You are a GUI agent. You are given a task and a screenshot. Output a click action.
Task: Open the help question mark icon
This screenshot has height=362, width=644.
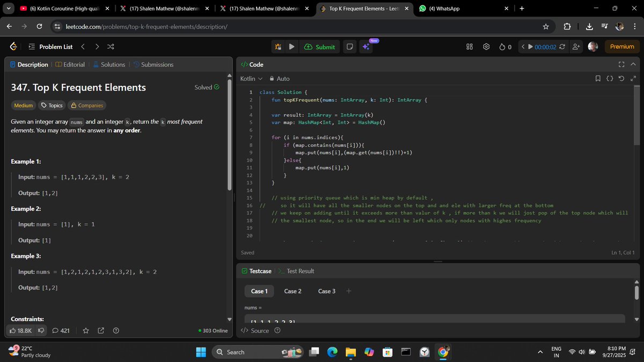(x=116, y=330)
